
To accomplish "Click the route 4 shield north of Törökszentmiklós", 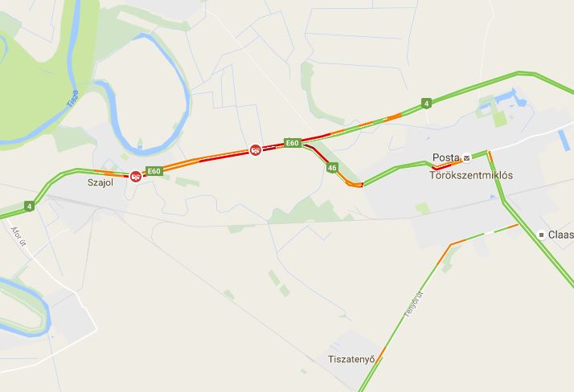I will [426, 104].
